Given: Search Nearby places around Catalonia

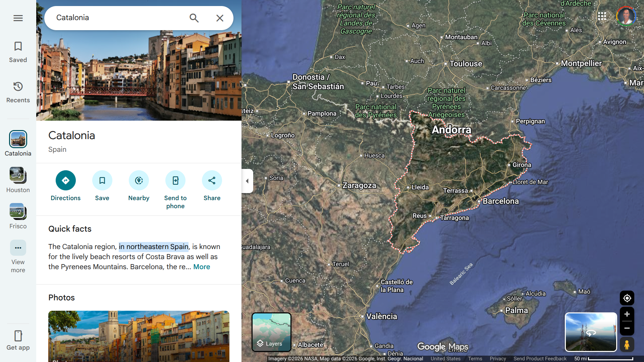Looking at the screenshot, I should tap(139, 181).
